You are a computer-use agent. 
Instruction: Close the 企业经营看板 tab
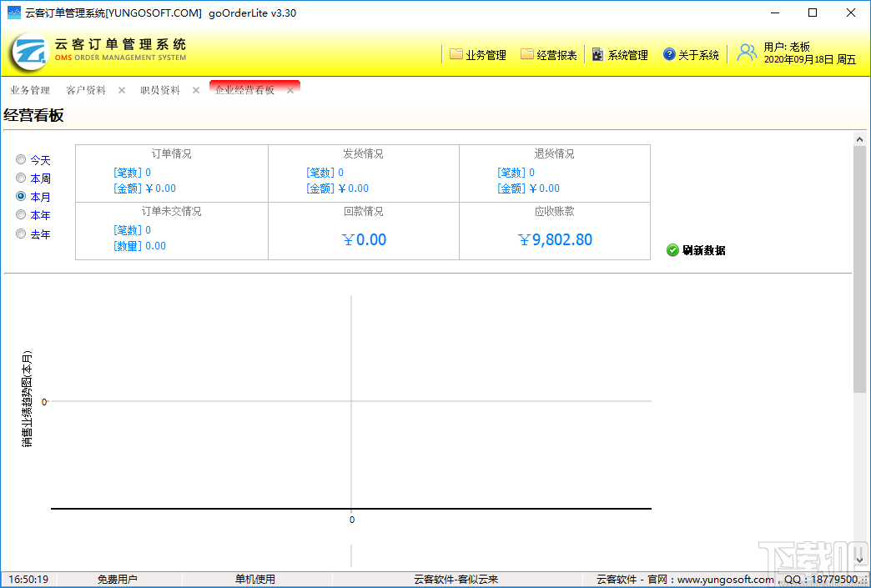point(290,90)
